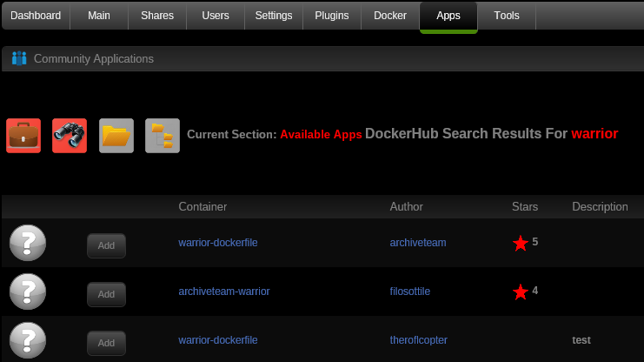
Task: Click question mark icon for archiveteam-warrior
Action: (28, 292)
